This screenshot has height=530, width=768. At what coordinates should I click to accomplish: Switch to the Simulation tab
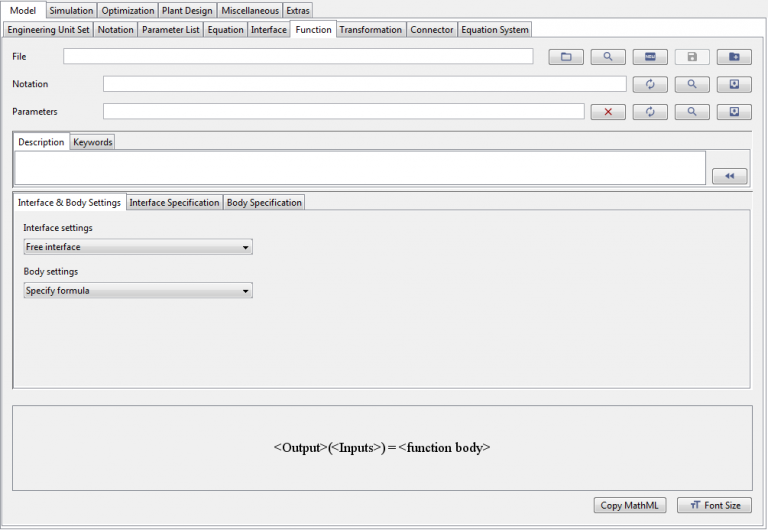[x=71, y=10]
